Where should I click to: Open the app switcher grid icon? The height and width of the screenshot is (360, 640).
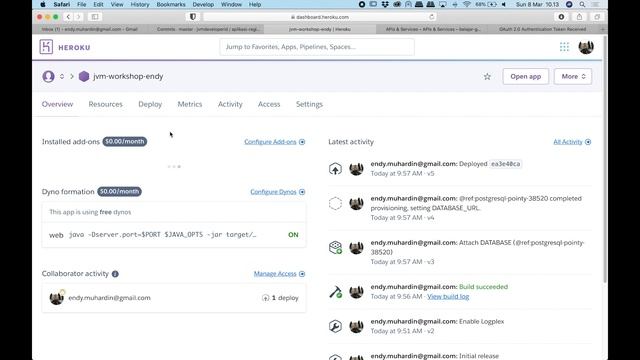(564, 47)
